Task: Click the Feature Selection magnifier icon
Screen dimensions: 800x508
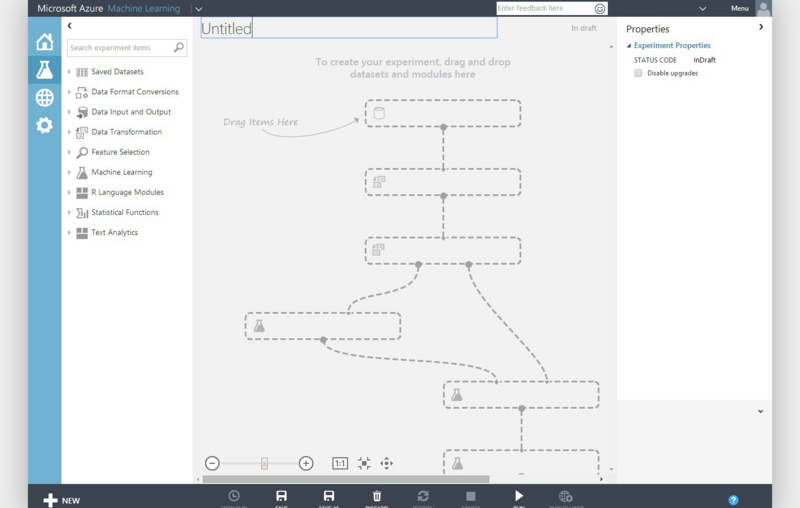Action: (x=82, y=152)
